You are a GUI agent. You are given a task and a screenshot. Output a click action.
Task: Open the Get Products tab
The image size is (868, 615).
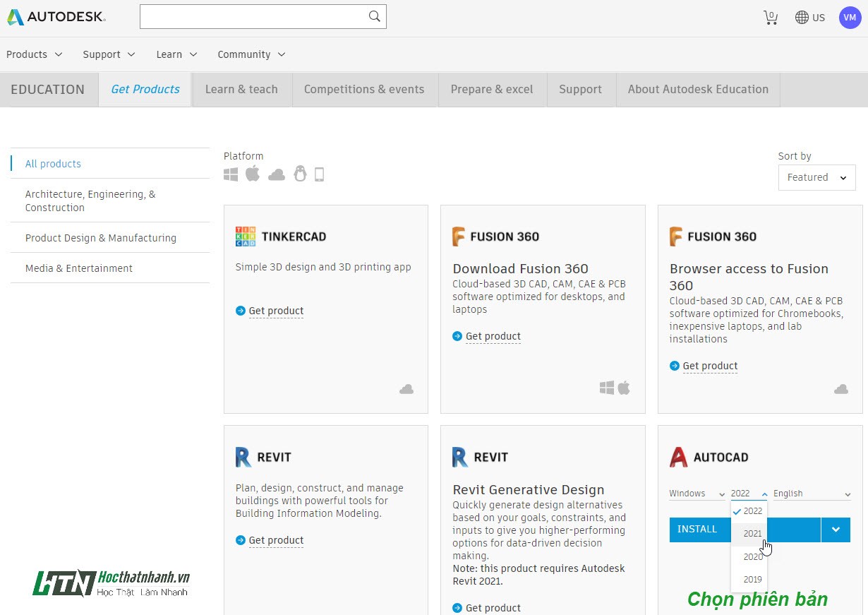[x=145, y=90]
